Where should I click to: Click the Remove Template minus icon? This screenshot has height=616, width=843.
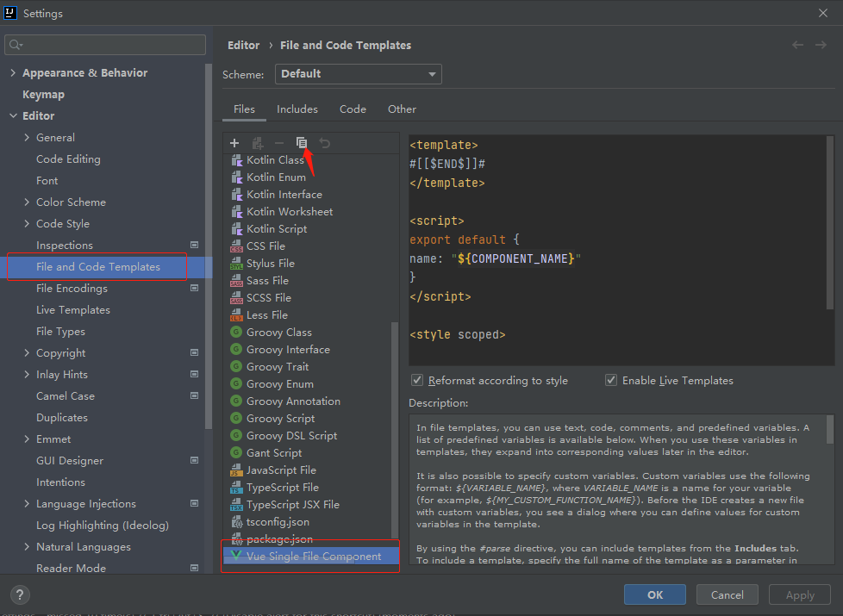pyautogui.click(x=279, y=143)
